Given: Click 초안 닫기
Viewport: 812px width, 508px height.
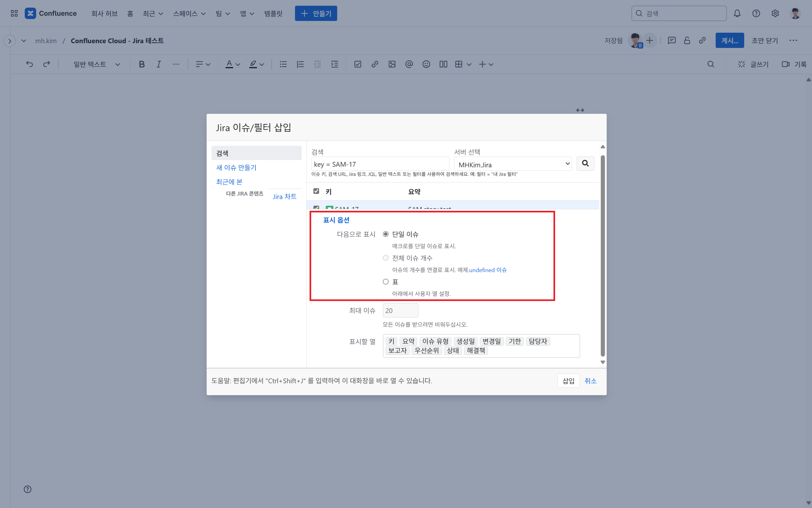Looking at the screenshot, I should click(x=765, y=41).
